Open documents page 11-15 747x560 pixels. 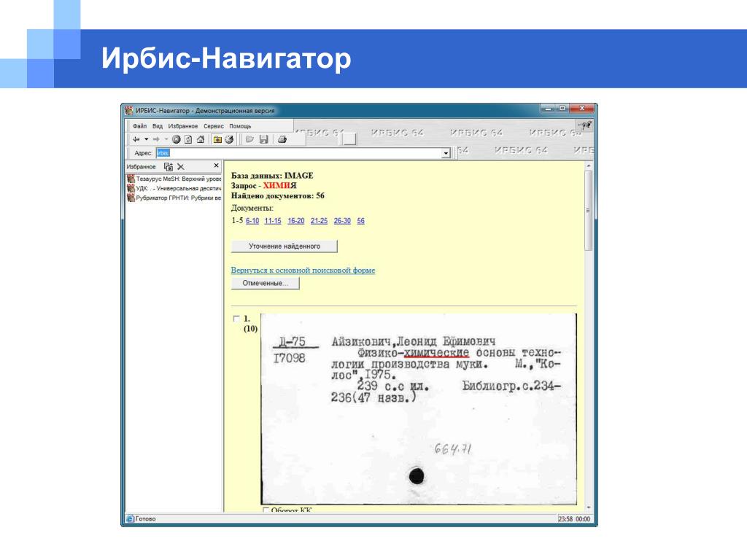tap(273, 221)
